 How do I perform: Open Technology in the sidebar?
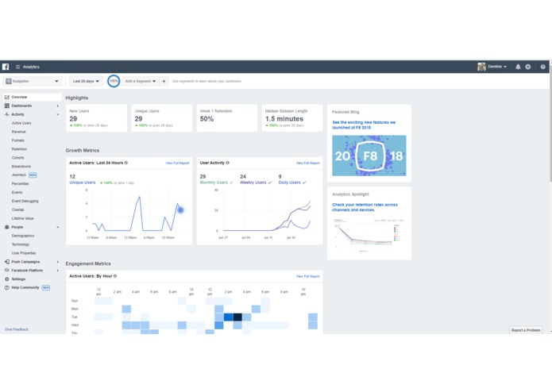21,244
